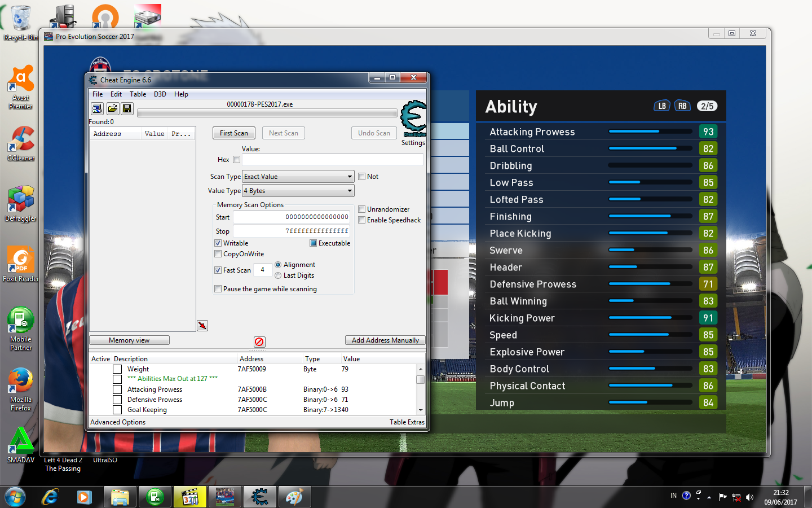
Task: Open media player taskbar icon
Action: coord(85,497)
